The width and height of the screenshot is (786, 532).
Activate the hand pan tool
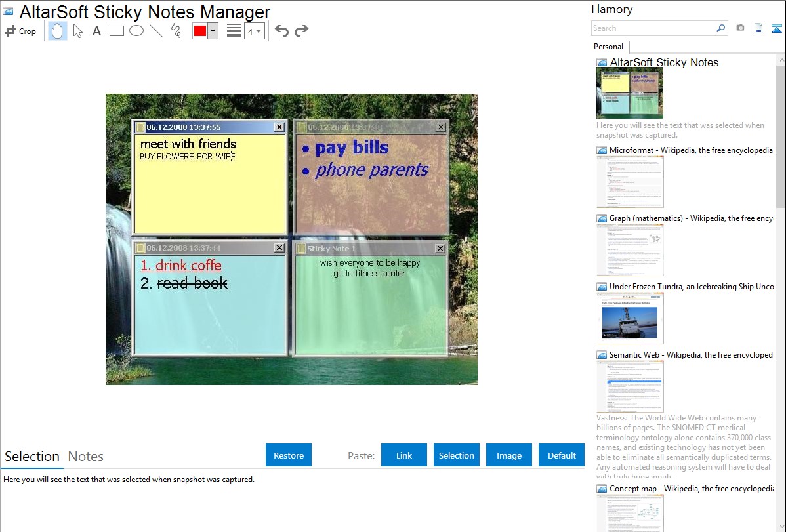57,31
